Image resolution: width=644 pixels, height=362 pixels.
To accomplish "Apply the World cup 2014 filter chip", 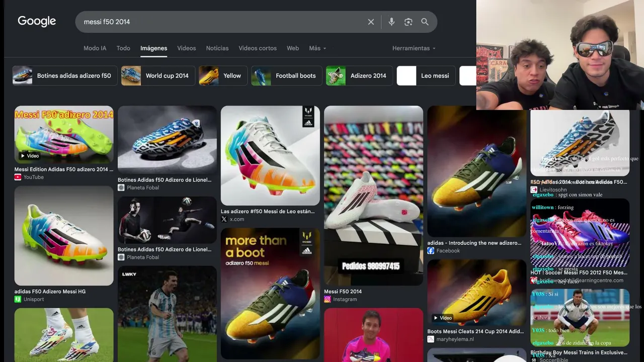I will click(158, 75).
